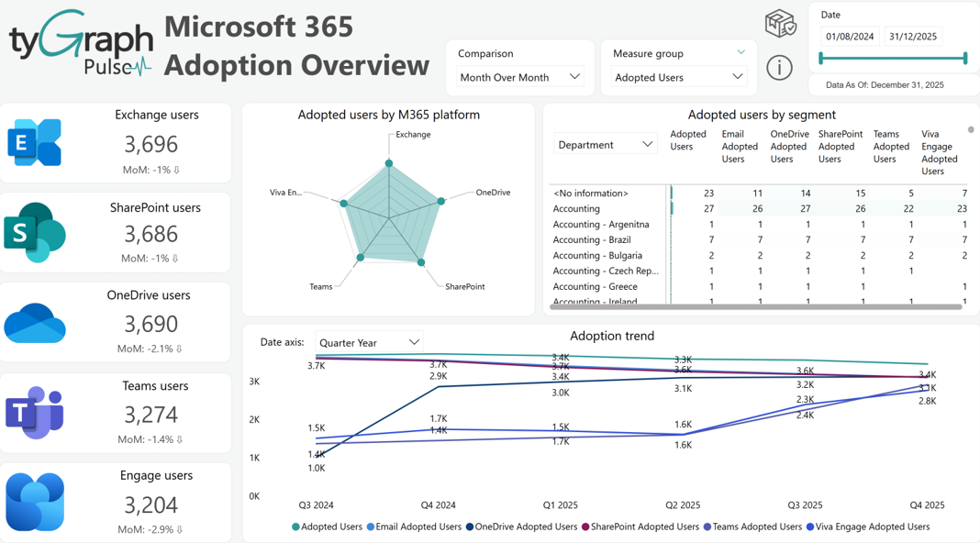Open the Department segment dropdown

pos(605,144)
